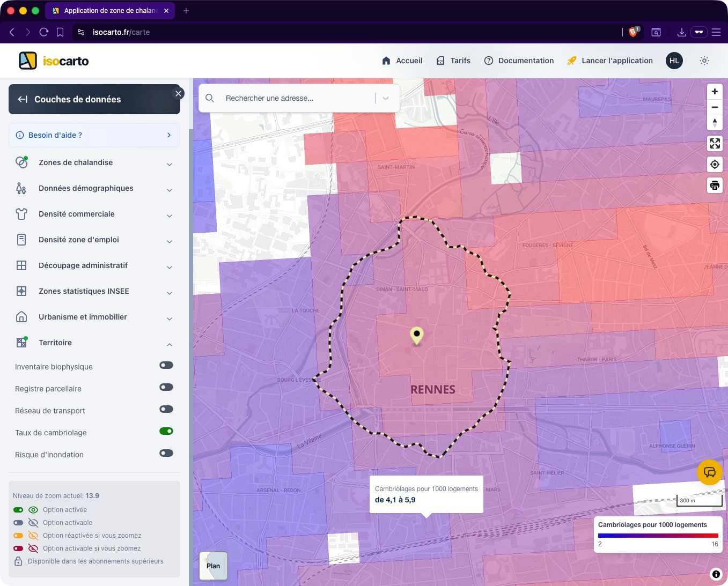Print the current map
The width and height of the screenshot is (728, 586).
point(715,186)
